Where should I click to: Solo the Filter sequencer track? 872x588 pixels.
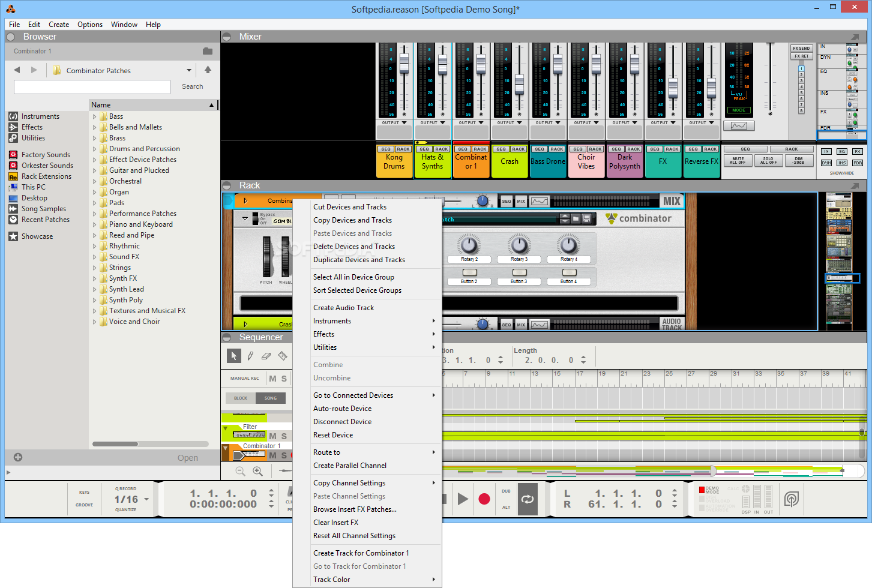[x=284, y=436]
